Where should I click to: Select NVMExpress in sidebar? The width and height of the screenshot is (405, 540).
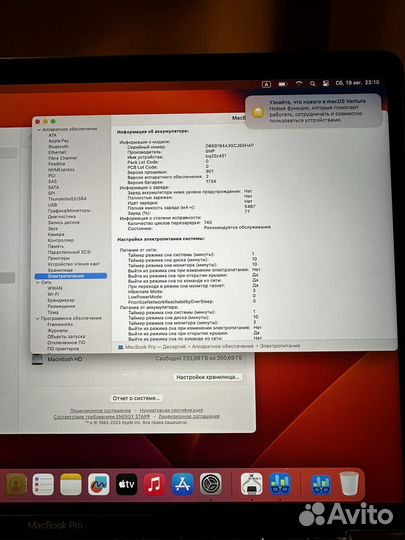[x=61, y=170]
